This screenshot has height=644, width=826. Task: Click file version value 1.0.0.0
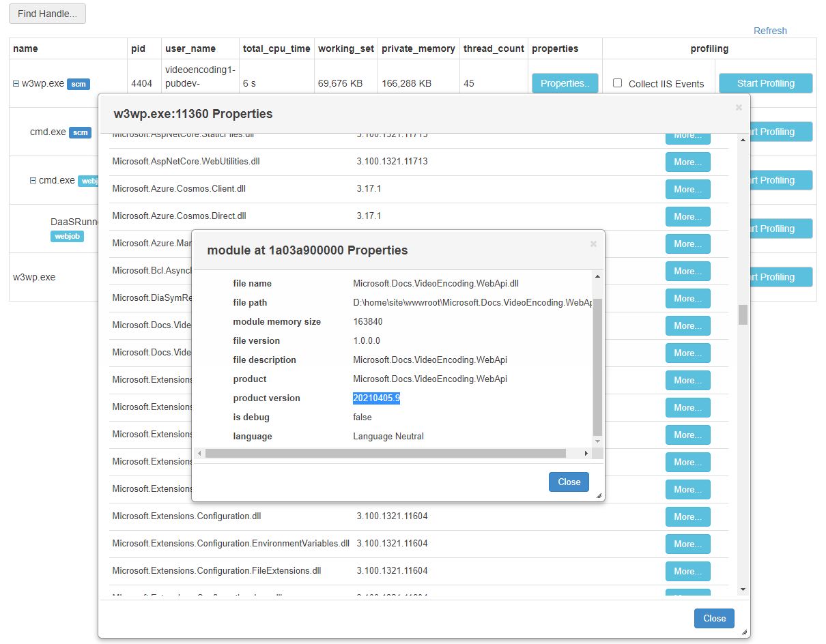pyautogui.click(x=367, y=340)
